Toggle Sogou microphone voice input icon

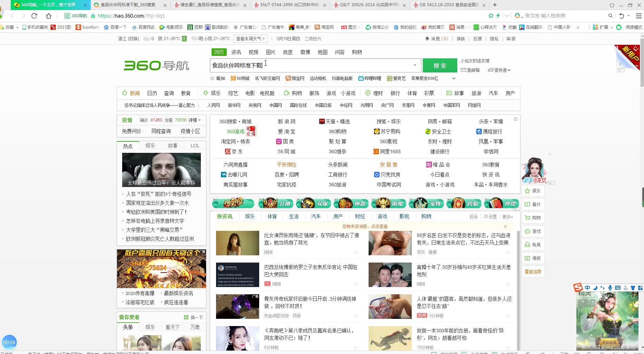[610, 288]
